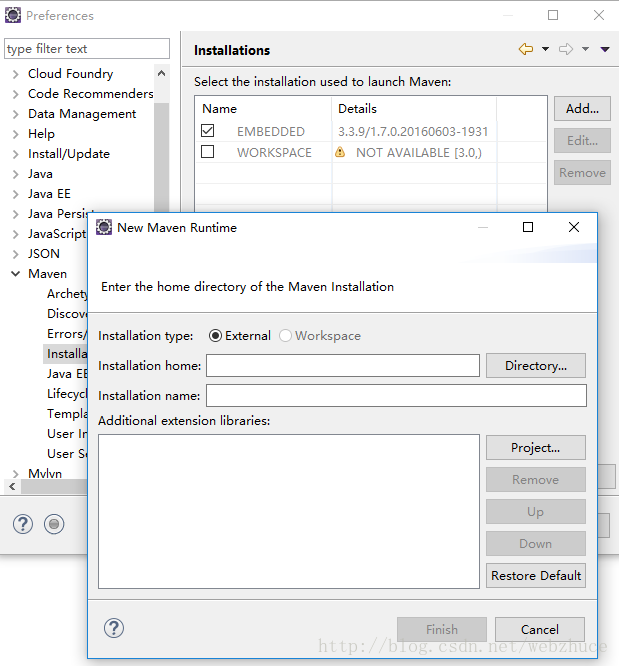The width and height of the screenshot is (619, 666).
Task: Click the Preferences help question mark icon
Action: pos(23,524)
